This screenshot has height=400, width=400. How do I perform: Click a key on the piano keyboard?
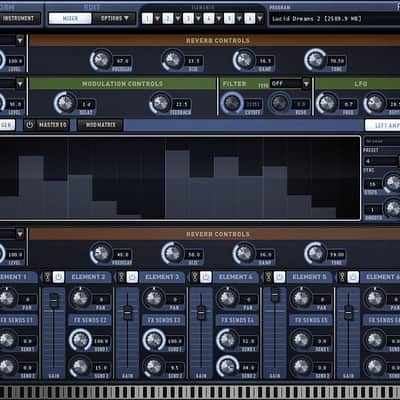click(x=200, y=393)
